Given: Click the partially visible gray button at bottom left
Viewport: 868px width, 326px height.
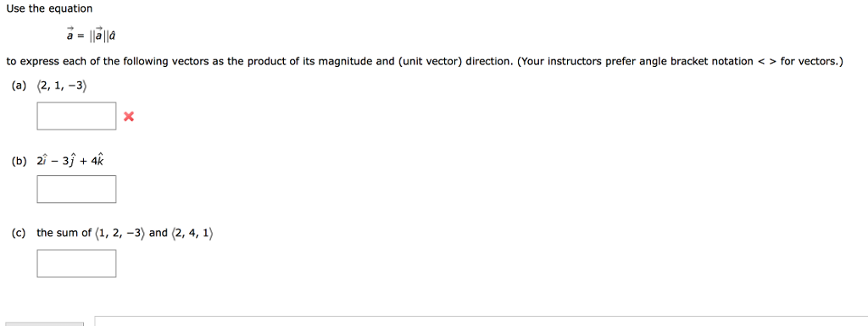Looking at the screenshot, I should [x=44, y=323].
